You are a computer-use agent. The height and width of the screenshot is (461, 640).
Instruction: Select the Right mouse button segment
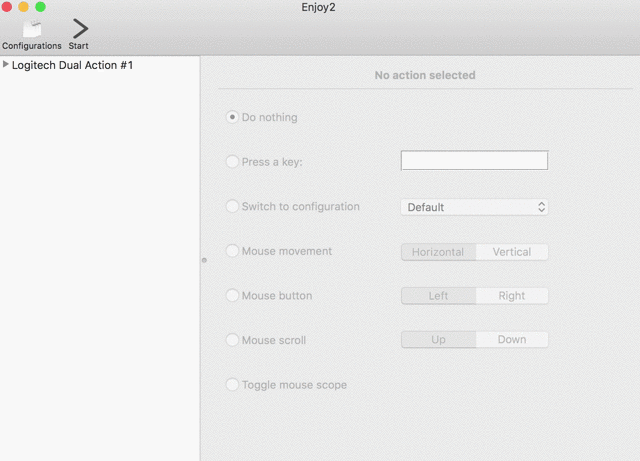click(x=512, y=296)
